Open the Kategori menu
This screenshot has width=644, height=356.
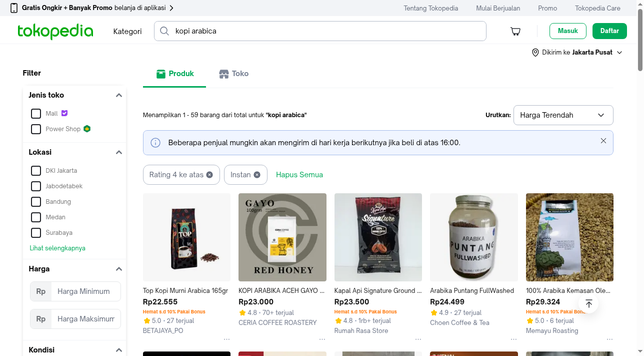click(x=127, y=31)
